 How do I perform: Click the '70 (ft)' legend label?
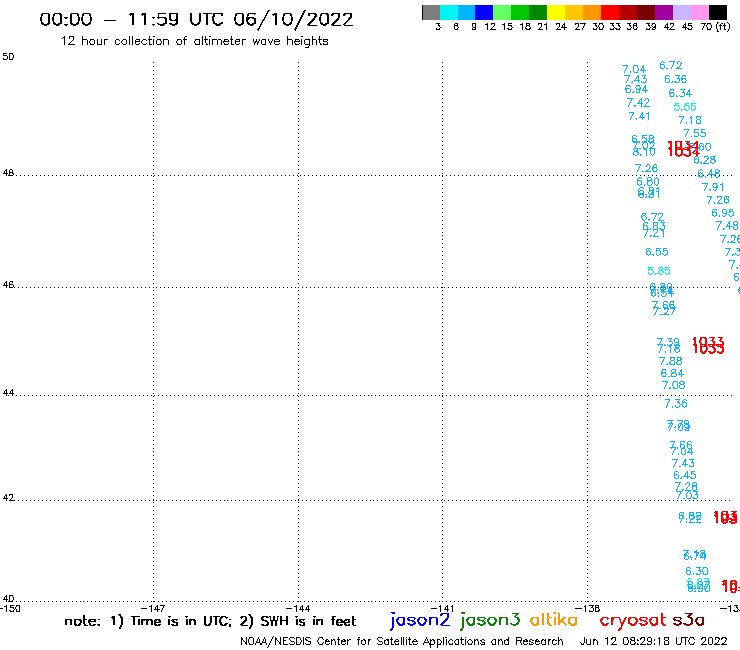[x=715, y=26]
